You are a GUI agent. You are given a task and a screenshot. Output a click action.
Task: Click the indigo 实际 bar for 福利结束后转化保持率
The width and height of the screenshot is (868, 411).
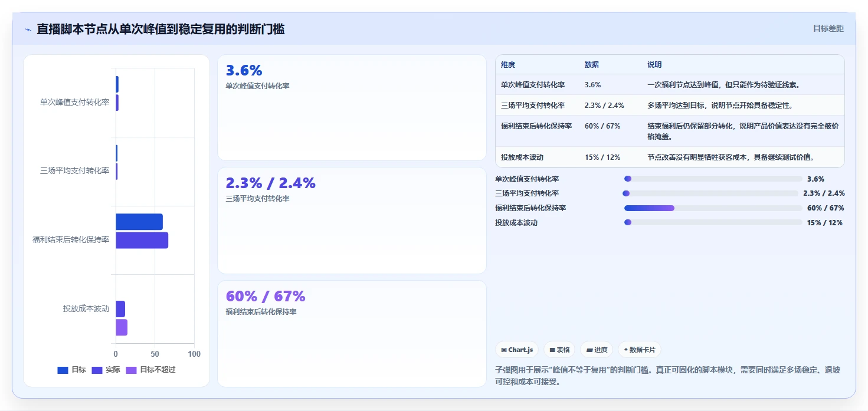click(x=142, y=240)
